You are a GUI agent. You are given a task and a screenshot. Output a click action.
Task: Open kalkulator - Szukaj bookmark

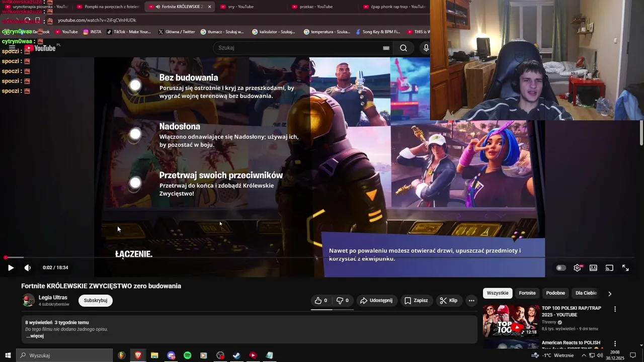[274, 32]
